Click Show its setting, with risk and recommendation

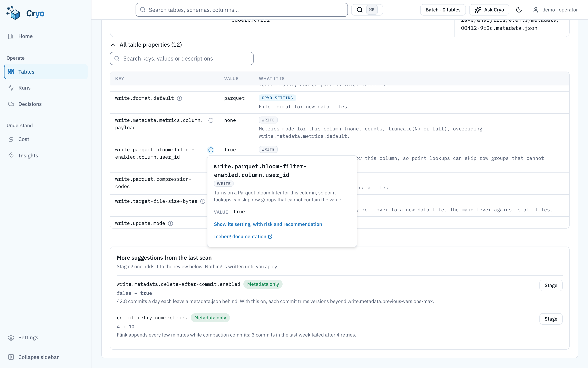pyautogui.click(x=268, y=224)
